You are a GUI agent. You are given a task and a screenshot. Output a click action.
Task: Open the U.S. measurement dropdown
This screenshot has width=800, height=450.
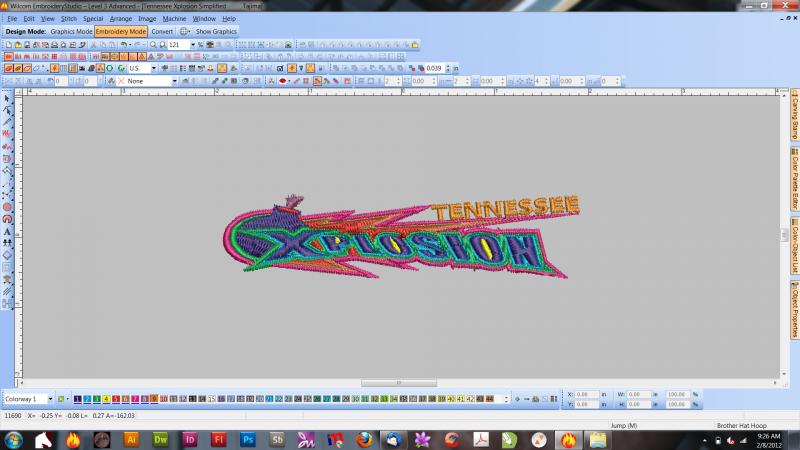[x=154, y=68]
